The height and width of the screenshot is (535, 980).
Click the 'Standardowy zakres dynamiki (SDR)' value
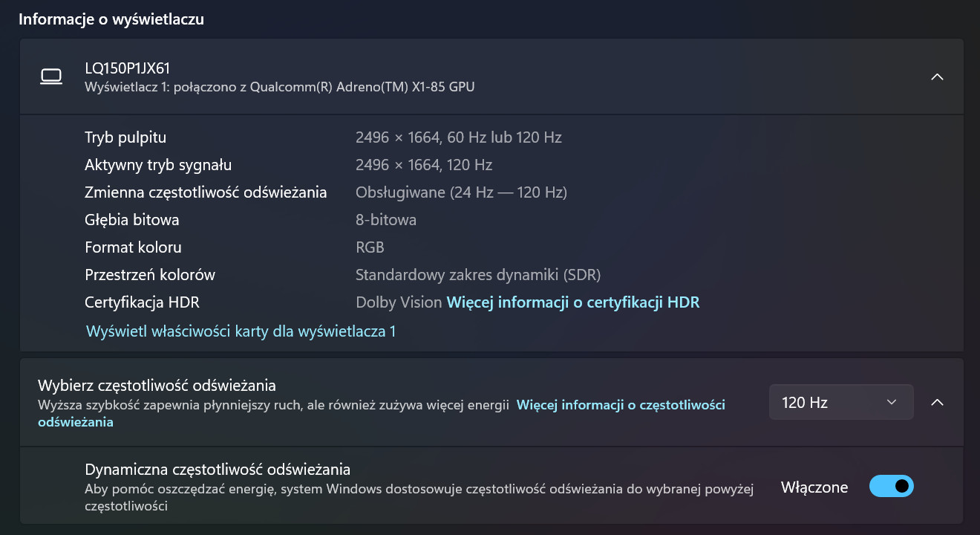click(x=477, y=275)
